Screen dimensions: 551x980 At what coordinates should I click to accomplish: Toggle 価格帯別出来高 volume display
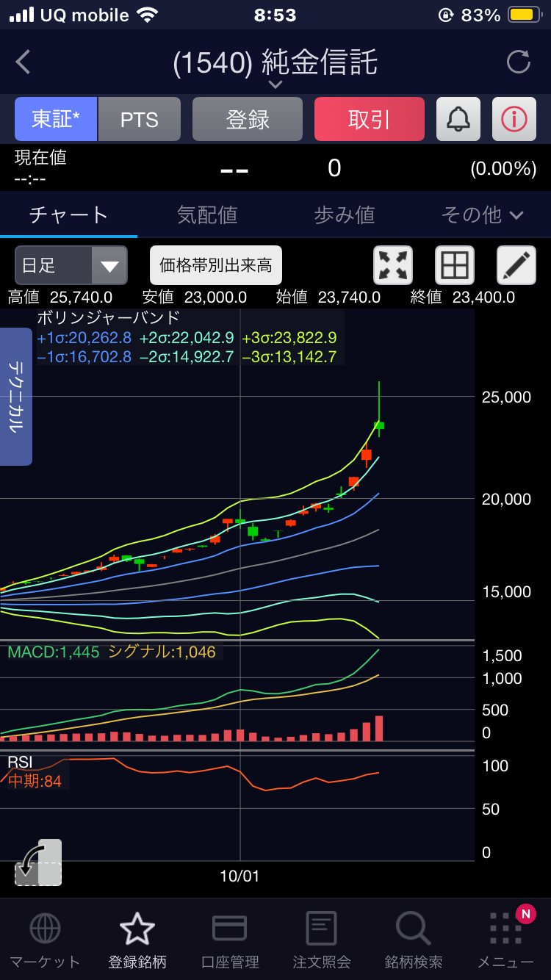pyautogui.click(x=216, y=265)
